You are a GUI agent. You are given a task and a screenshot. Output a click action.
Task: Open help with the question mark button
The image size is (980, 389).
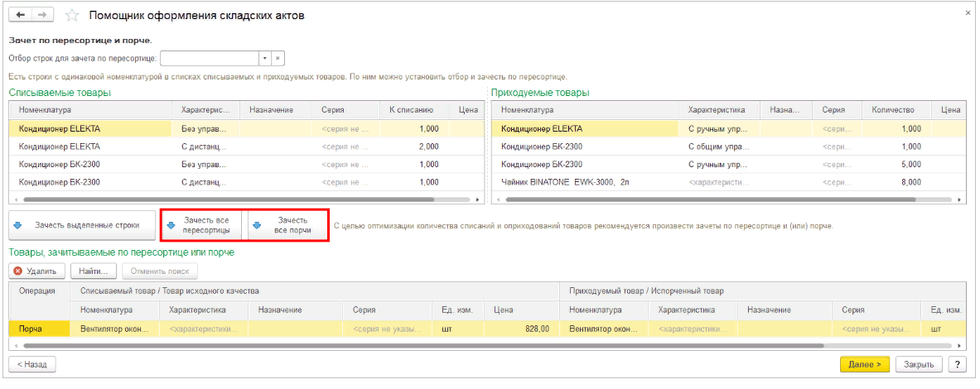tap(958, 364)
